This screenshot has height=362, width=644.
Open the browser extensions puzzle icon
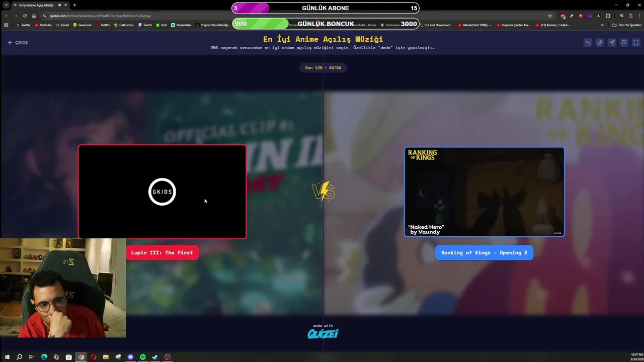coord(608,16)
